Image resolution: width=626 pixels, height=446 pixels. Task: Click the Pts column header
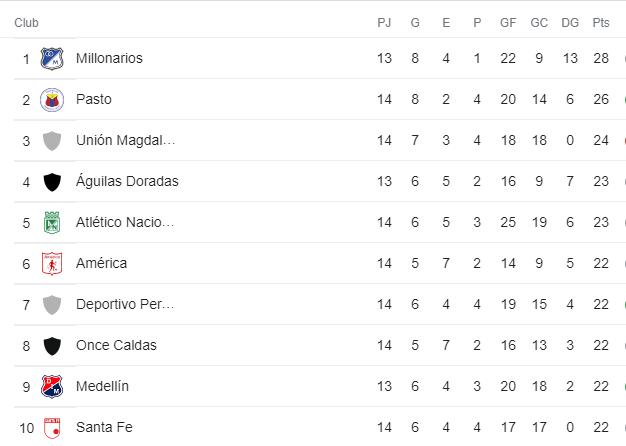601,23
